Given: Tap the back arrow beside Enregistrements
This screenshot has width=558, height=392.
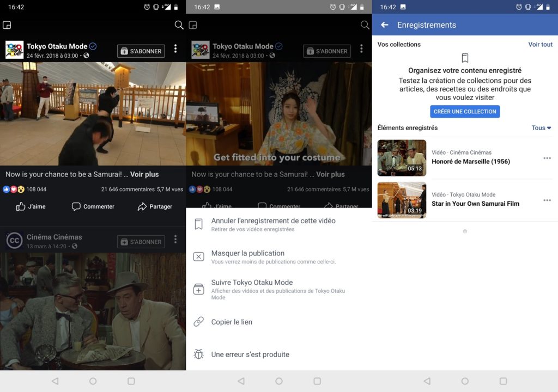Looking at the screenshot, I should 385,25.
